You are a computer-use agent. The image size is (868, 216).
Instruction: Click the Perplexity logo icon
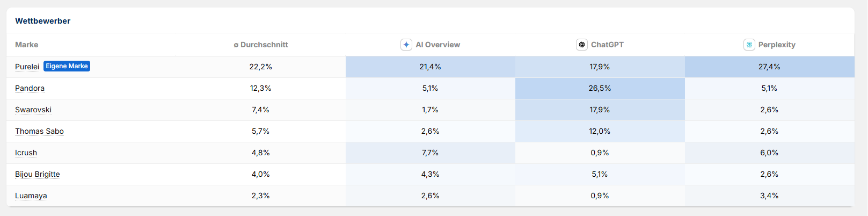749,45
